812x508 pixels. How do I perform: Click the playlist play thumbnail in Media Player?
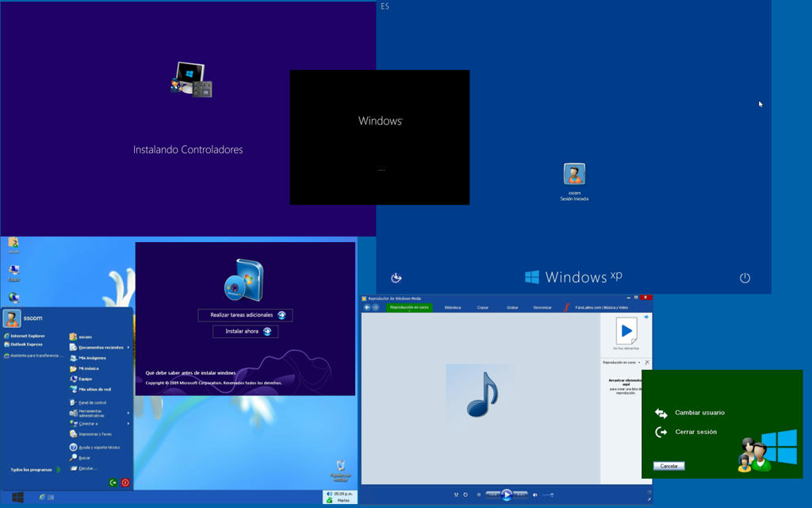click(x=626, y=331)
